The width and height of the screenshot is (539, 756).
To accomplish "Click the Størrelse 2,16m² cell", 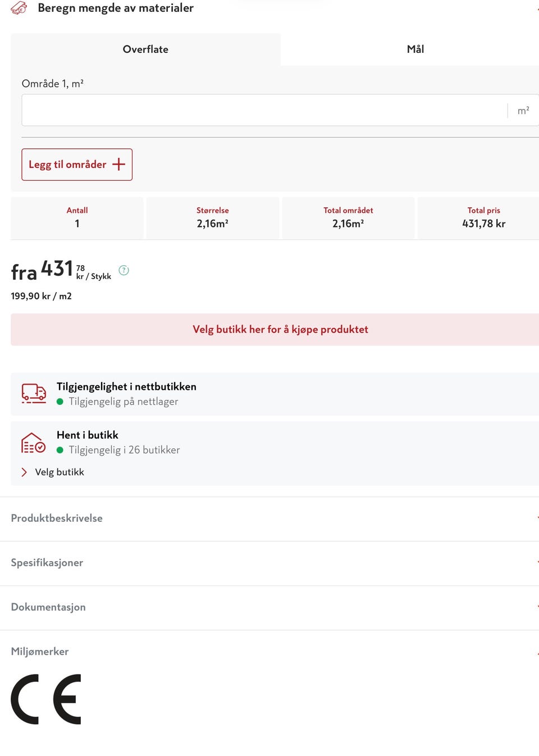I will (212, 218).
